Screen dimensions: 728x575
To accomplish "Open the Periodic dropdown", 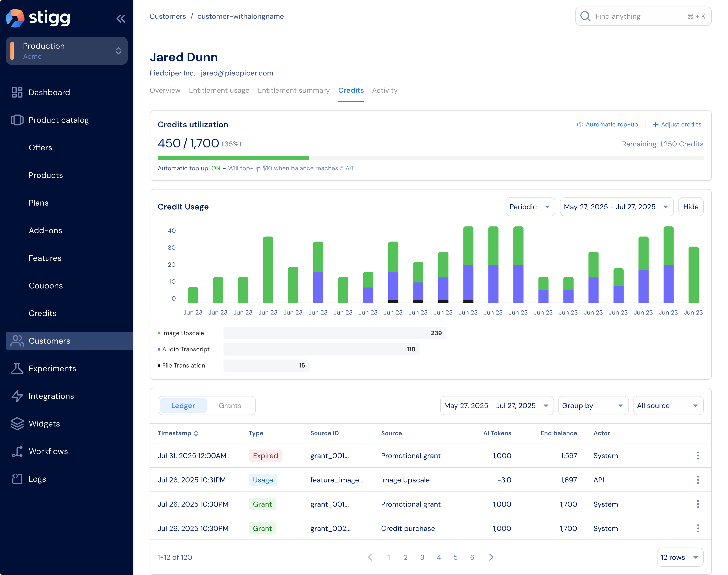I will tap(530, 207).
